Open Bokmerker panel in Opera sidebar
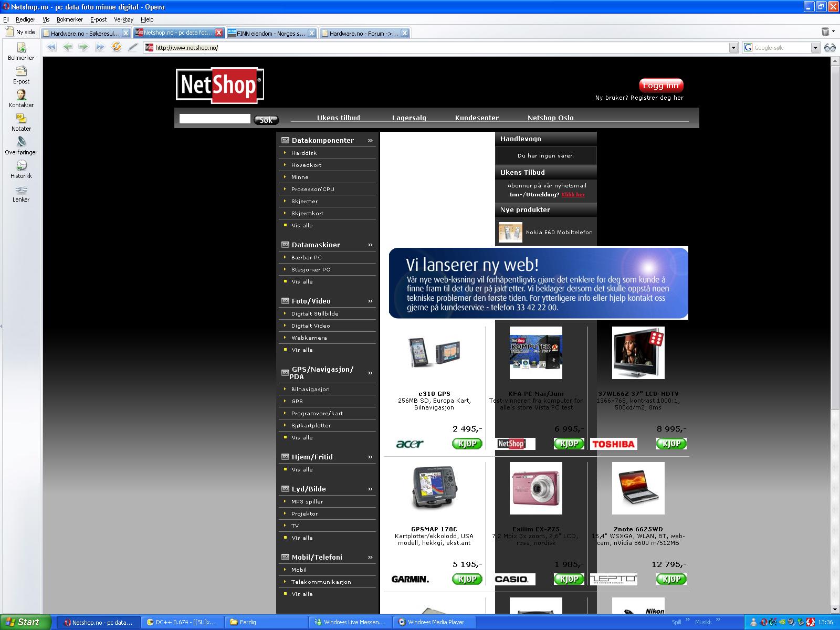This screenshot has height=630, width=840. pos(21,51)
